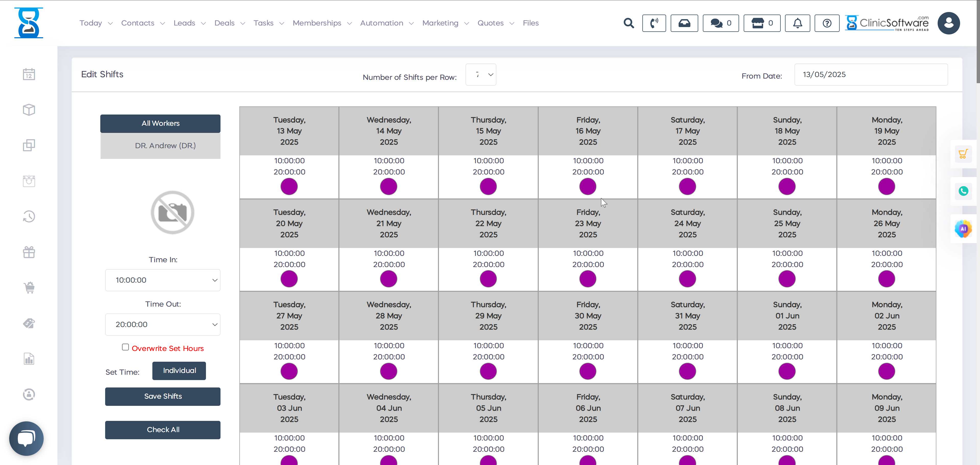This screenshot has height=465, width=980.
Task: Click the notifications bell icon
Action: [x=797, y=23]
